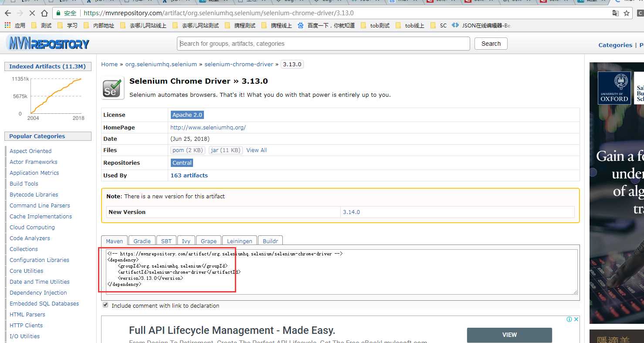Open the Apache 2.0 license tag
644x343 pixels.
187,115
